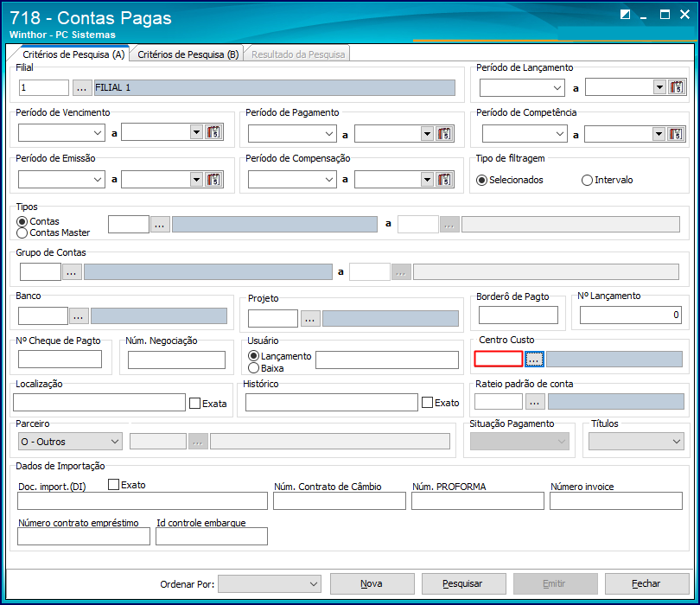This screenshot has height=605, width=700.
Task: Click Borderô de Pagto input field
Action: (519, 315)
